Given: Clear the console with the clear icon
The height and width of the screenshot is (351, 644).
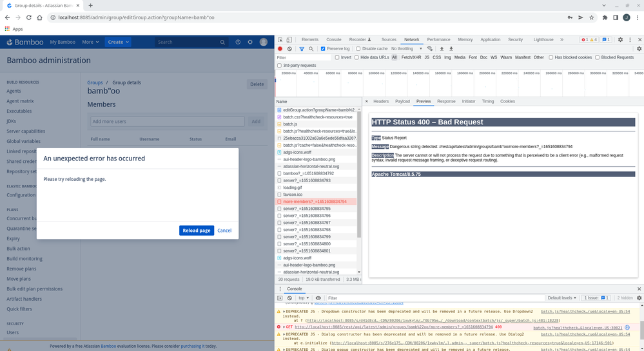Looking at the screenshot, I should (x=289, y=298).
